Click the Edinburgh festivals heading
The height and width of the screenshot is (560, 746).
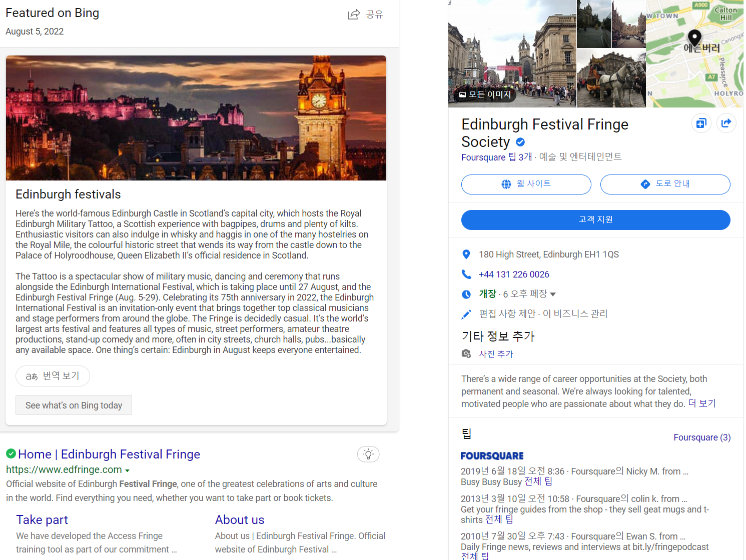68,194
